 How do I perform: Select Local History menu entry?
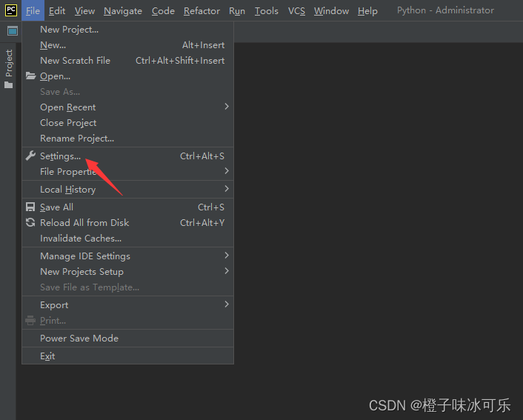click(127, 189)
